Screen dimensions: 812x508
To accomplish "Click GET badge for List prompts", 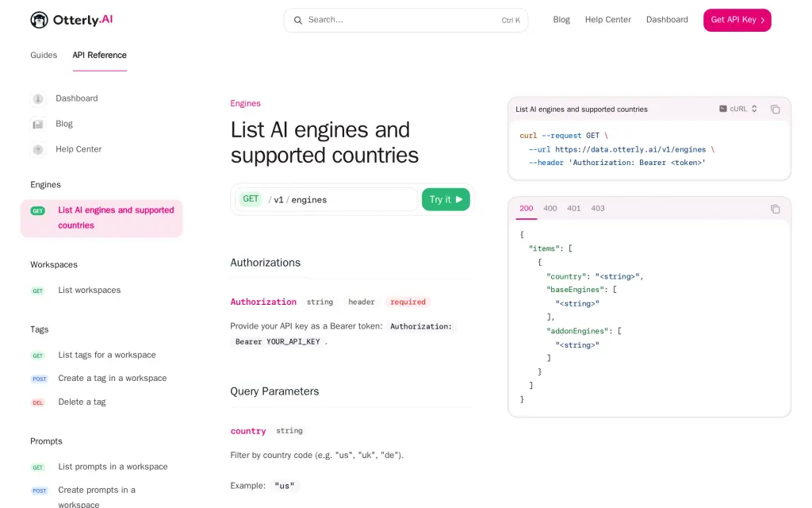I will click(38, 468).
